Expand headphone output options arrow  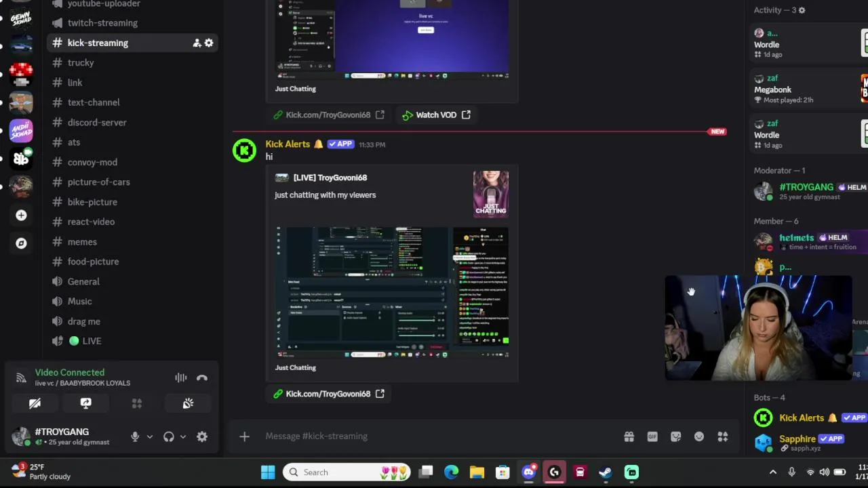click(183, 437)
